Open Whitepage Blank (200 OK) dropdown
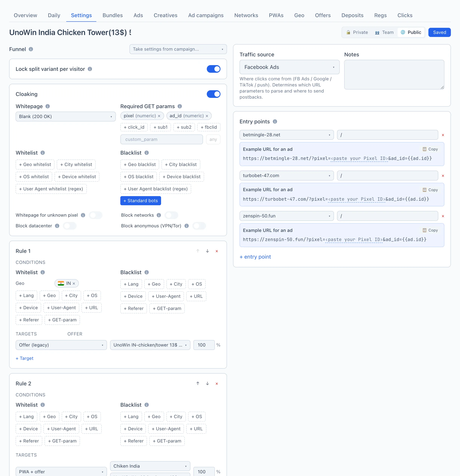 (x=65, y=117)
